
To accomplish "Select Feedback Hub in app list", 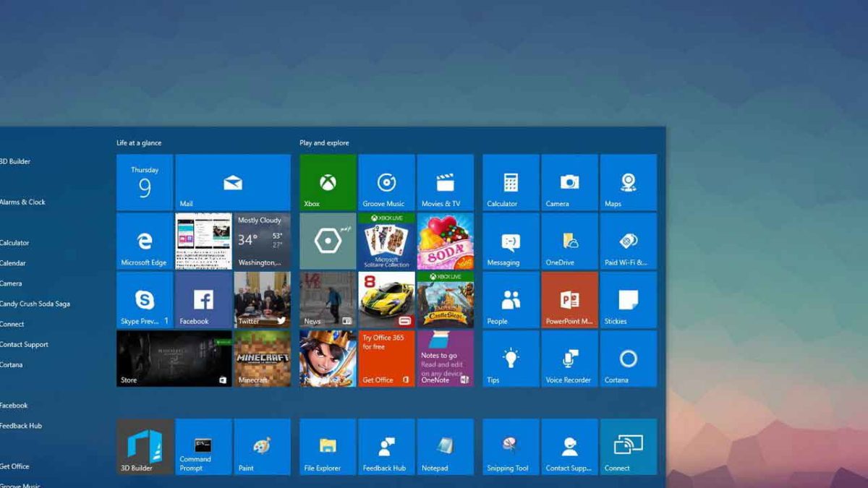I will tap(21, 426).
